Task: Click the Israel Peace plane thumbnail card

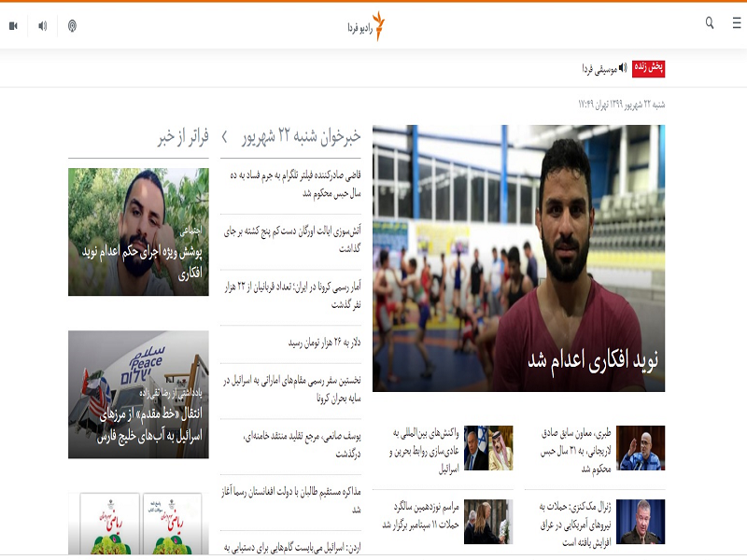Action: pyautogui.click(x=138, y=395)
